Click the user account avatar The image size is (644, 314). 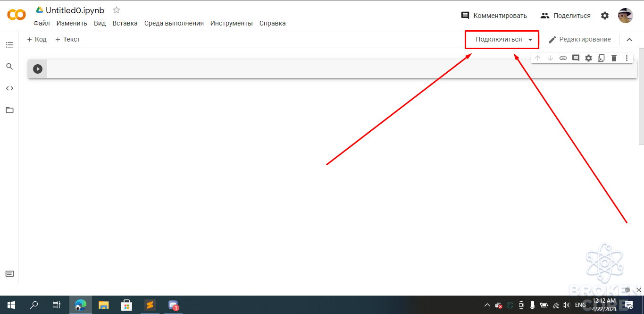[626, 16]
